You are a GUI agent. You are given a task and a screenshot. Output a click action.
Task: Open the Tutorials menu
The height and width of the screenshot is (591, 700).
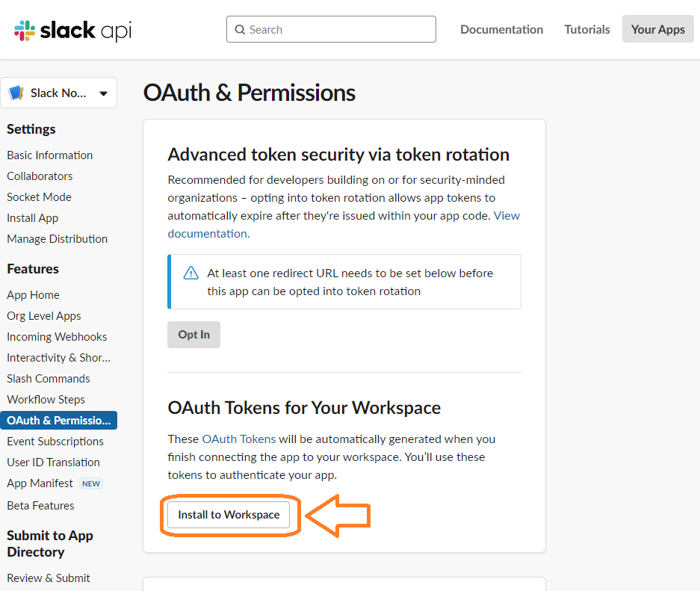586,29
